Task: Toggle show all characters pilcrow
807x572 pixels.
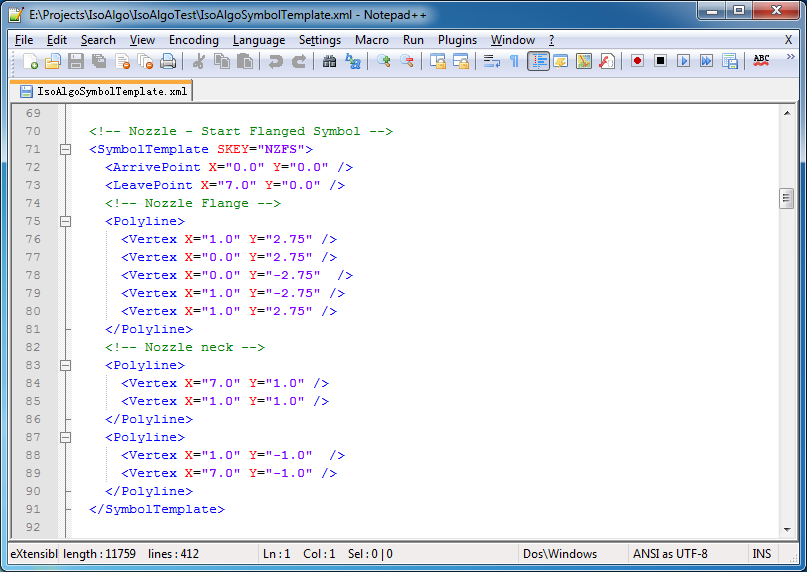Action: 514,61
